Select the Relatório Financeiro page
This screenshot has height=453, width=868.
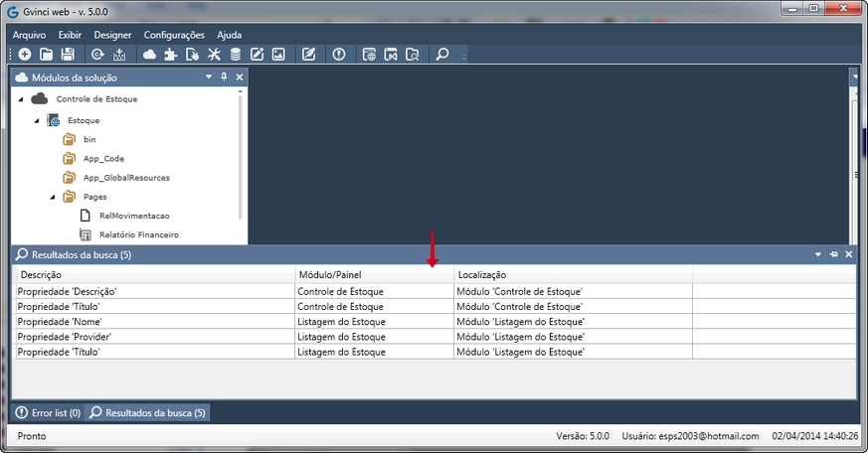click(x=138, y=235)
